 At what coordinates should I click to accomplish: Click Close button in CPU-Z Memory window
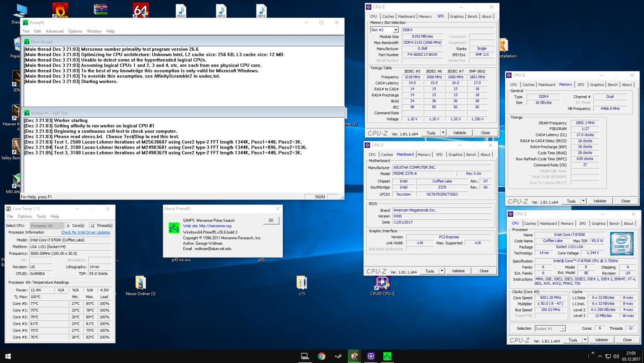[x=626, y=201]
